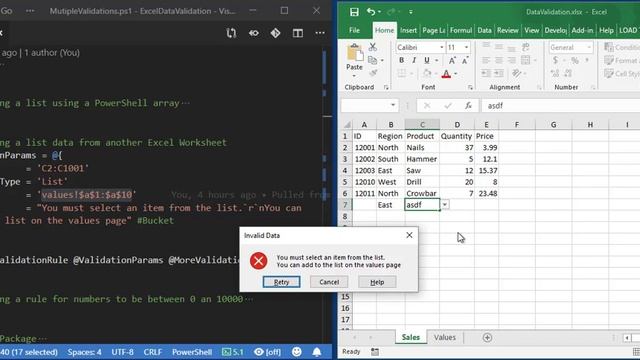Open the Name Box dropdown arrow
This screenshot has width=640, height=360.
coord(393,105)
